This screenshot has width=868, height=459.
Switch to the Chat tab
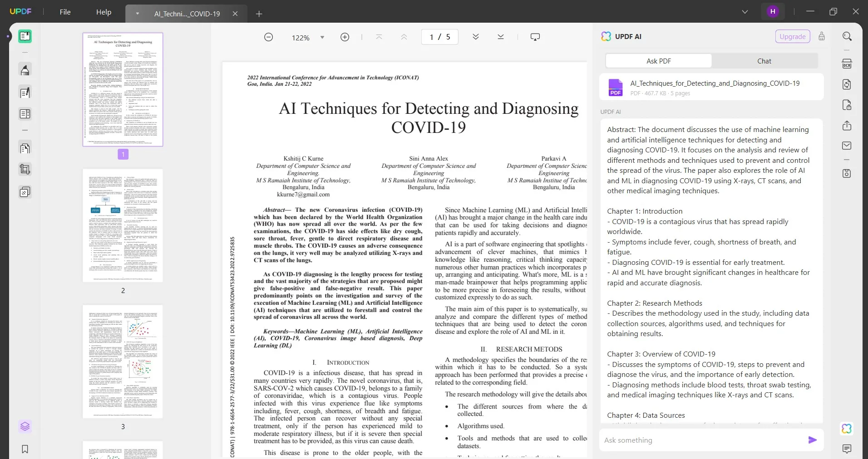point(764,61)
